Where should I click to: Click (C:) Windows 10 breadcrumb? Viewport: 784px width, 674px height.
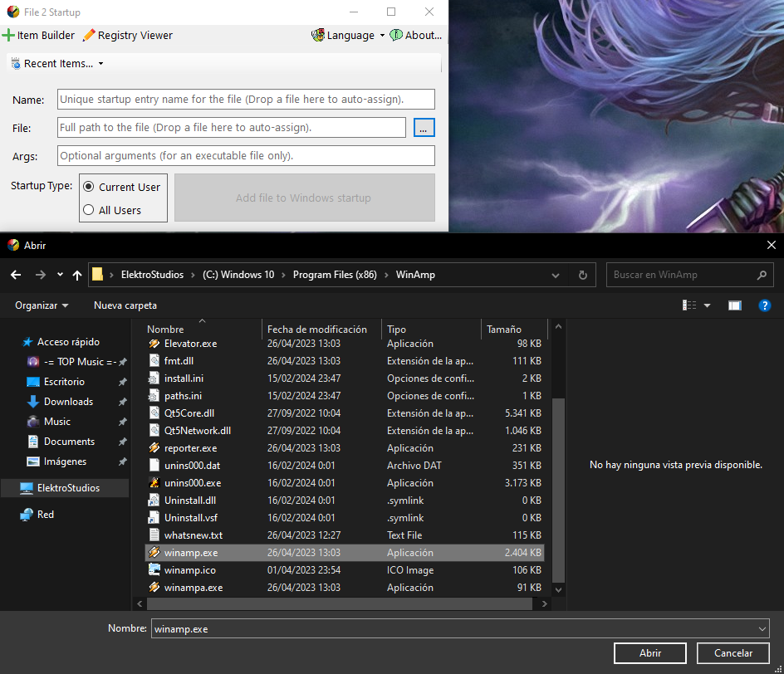pyautogui.click(x=238, y=275)
